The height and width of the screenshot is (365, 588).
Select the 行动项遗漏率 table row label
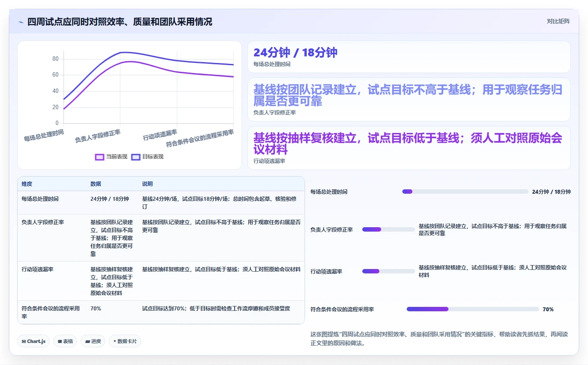(37, 269)
